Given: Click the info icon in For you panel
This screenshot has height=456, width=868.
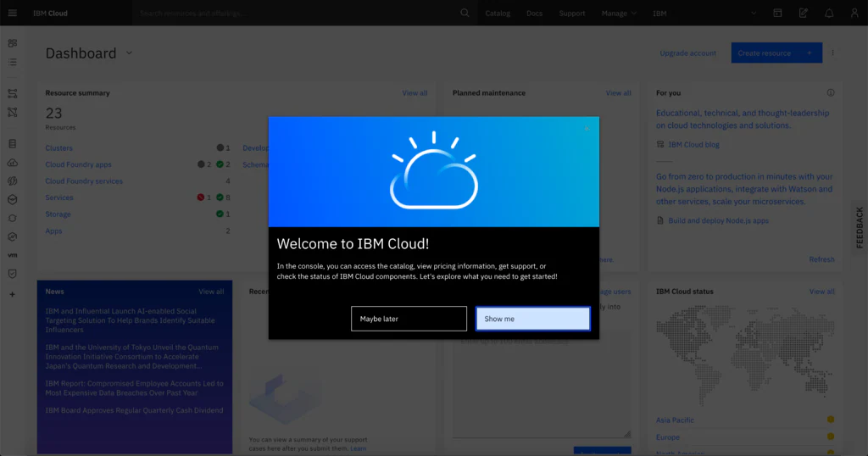Looking at the screenshot, I should tap(831, 93).
